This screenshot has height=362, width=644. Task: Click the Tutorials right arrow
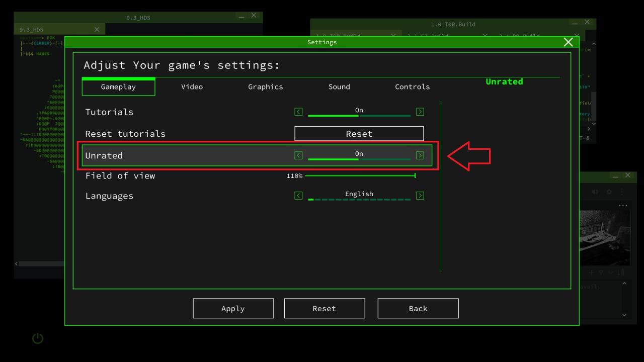(x=420, y=112)
